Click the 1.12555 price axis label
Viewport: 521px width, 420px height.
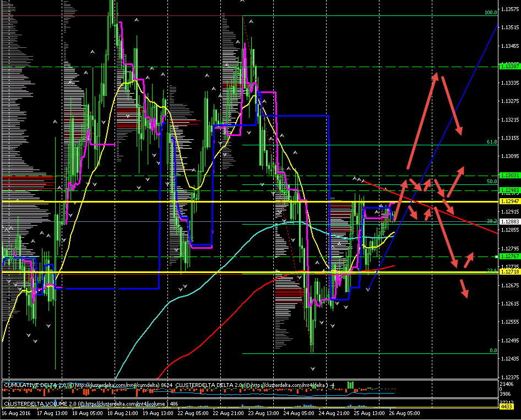[510, 321]
